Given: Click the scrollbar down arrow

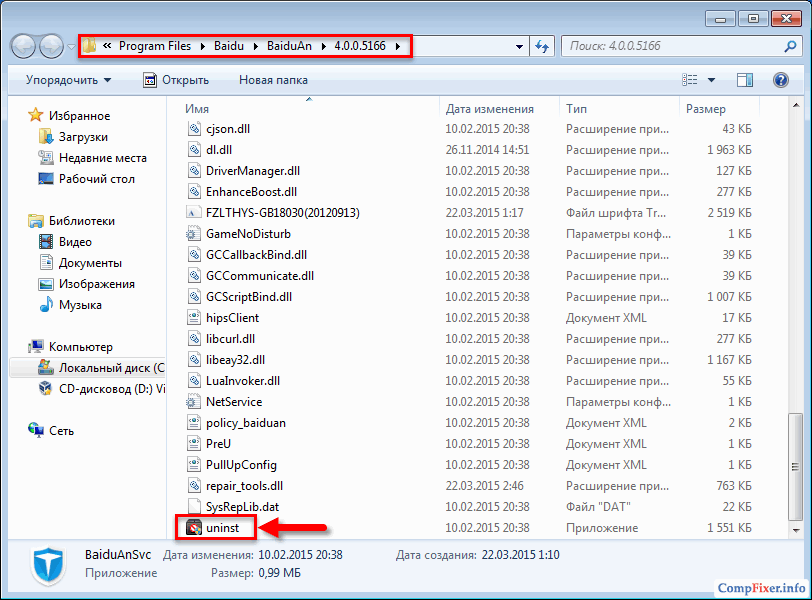Looking at the screenshot, I should pyautogui.click(x=795, y=531).
